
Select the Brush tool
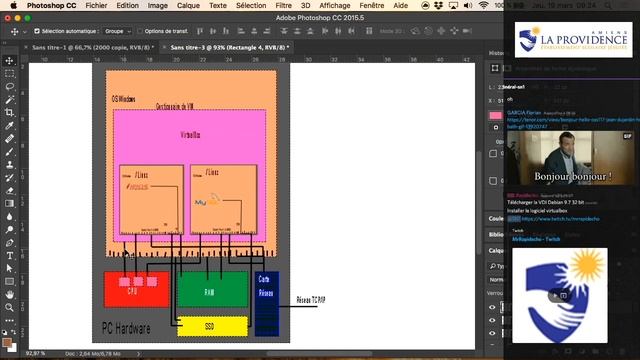[x=9, y=152]
